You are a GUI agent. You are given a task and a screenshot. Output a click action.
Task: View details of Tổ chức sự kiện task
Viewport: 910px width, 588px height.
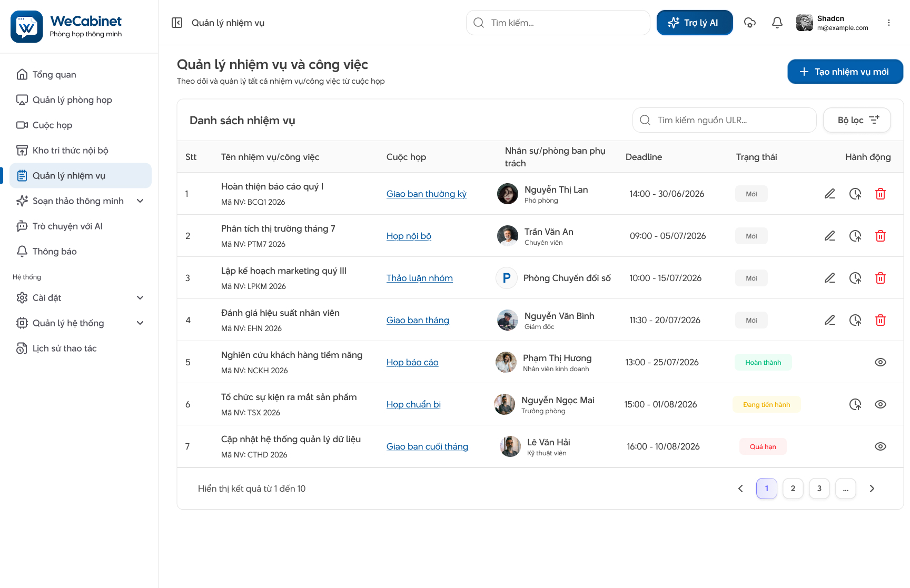click(x=881, y=404)
